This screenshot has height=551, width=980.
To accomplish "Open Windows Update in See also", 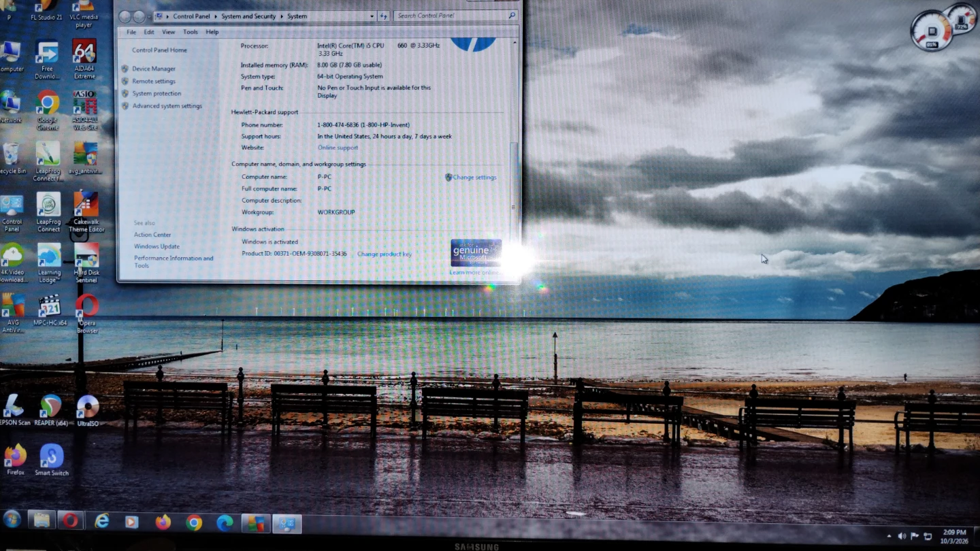I will (157, 246).
